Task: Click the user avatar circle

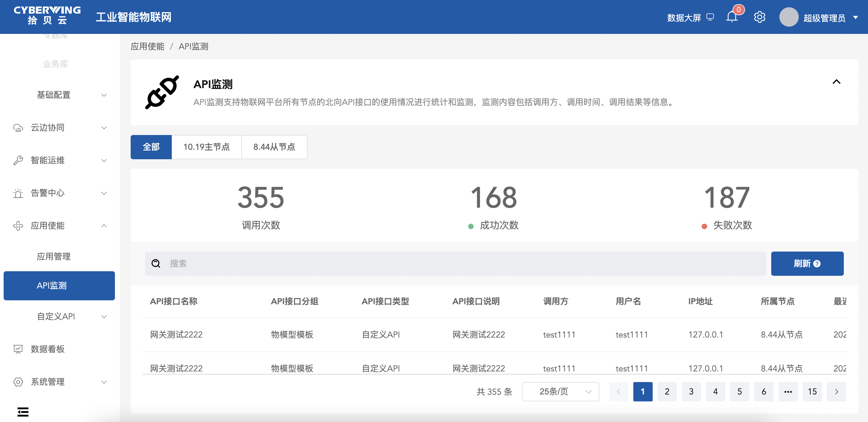Action: pos(788,17)
